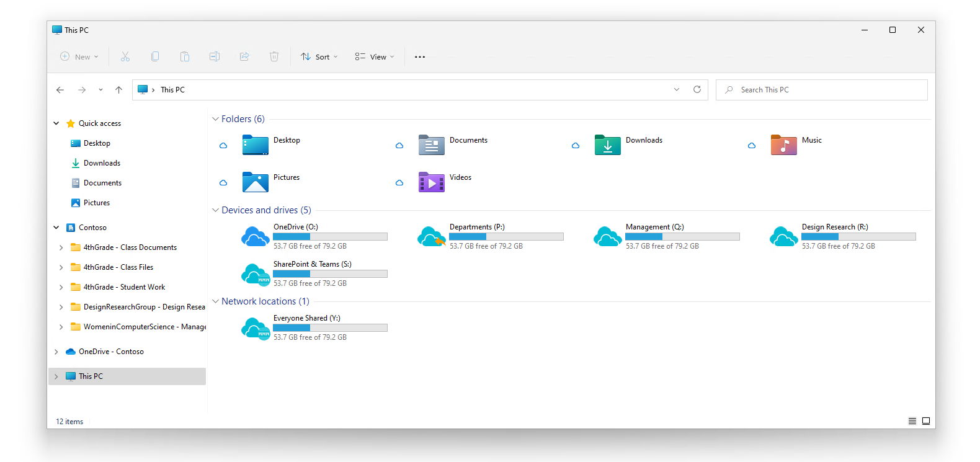Screen dimensions: 980x462
Task: Open the See more ellipsis menu
Action: coord(420,56)
